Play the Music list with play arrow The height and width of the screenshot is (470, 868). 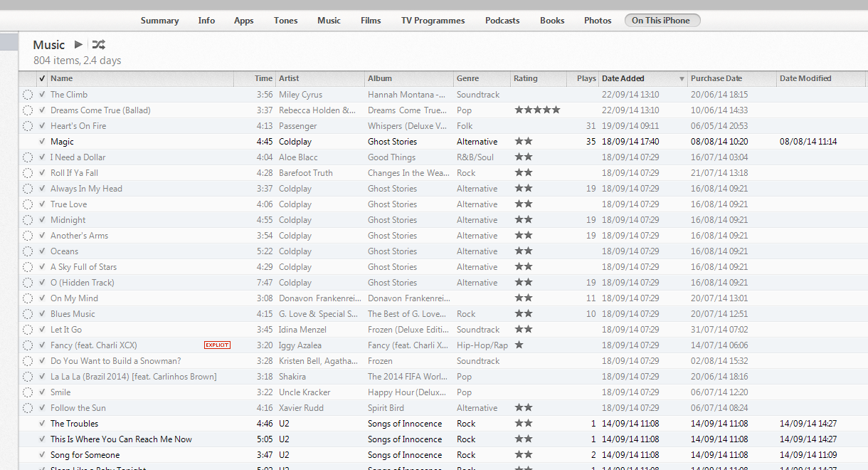click(78, 45)
